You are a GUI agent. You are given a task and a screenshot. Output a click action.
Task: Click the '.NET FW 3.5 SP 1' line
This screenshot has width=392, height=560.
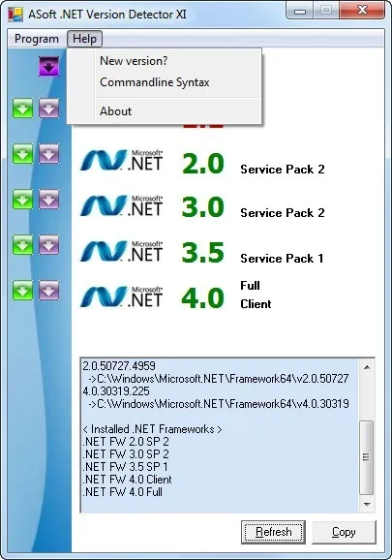125,467
